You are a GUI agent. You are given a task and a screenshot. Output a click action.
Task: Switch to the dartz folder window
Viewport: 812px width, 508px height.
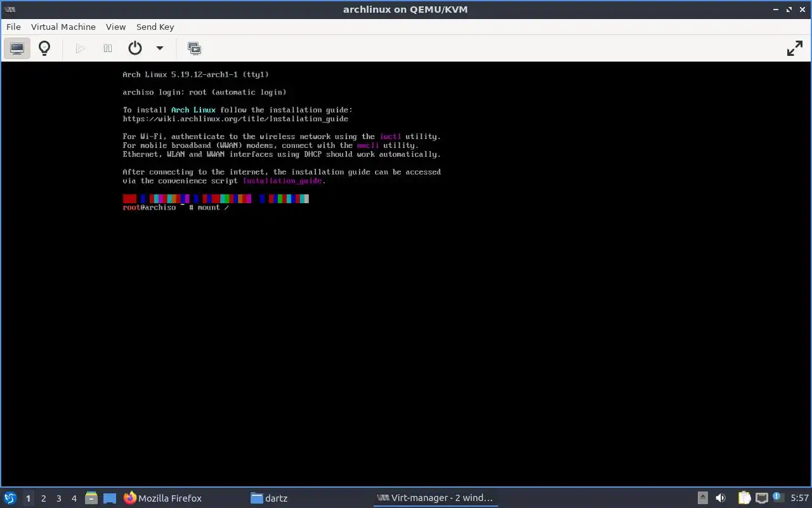pos(309,498)
